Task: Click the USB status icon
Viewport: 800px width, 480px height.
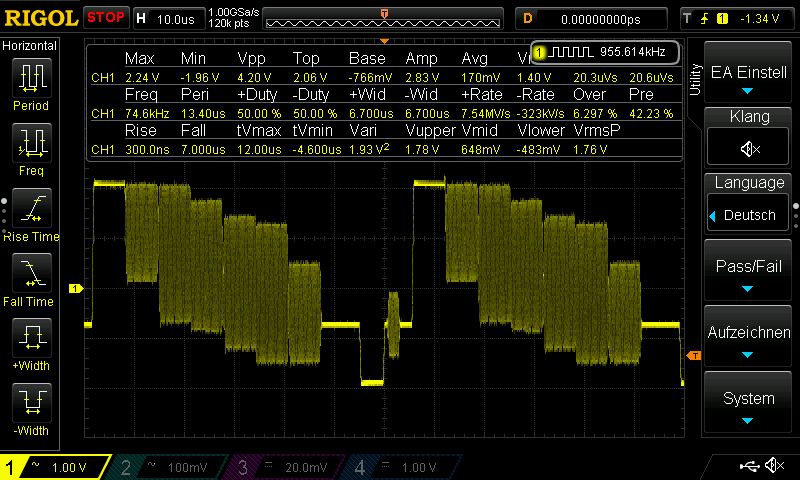Action: tap(748, 466)
